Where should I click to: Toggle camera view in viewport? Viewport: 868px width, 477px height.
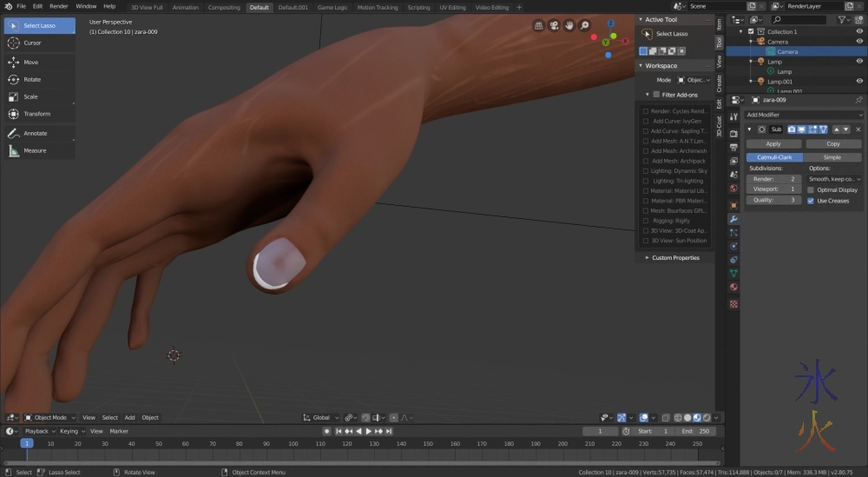(x=553, y=25)
